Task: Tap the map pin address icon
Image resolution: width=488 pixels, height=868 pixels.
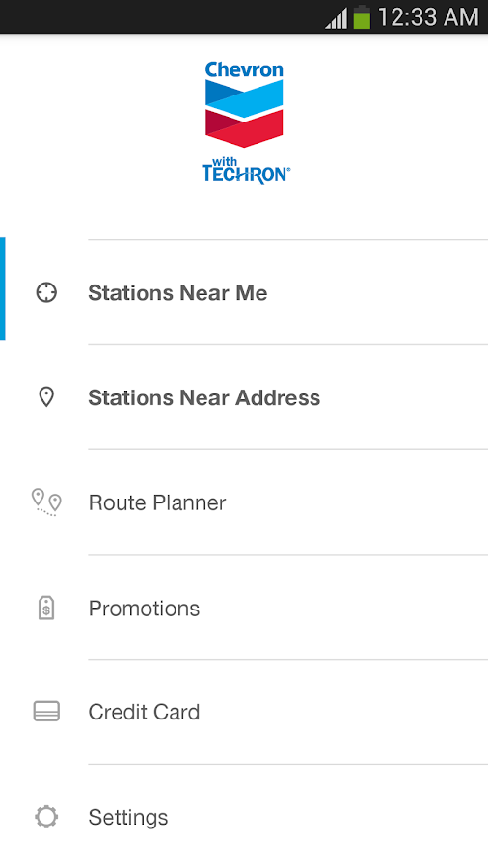Action: pyautogui.click(x=46, y=397)
